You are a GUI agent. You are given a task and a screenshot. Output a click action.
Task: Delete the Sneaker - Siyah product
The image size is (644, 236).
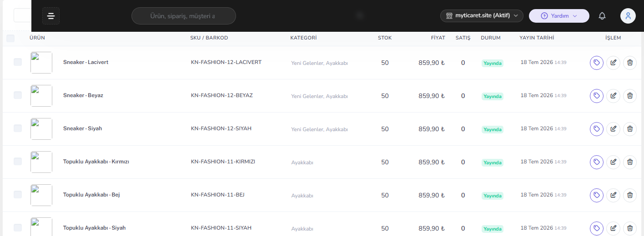(x=629, y=129)
